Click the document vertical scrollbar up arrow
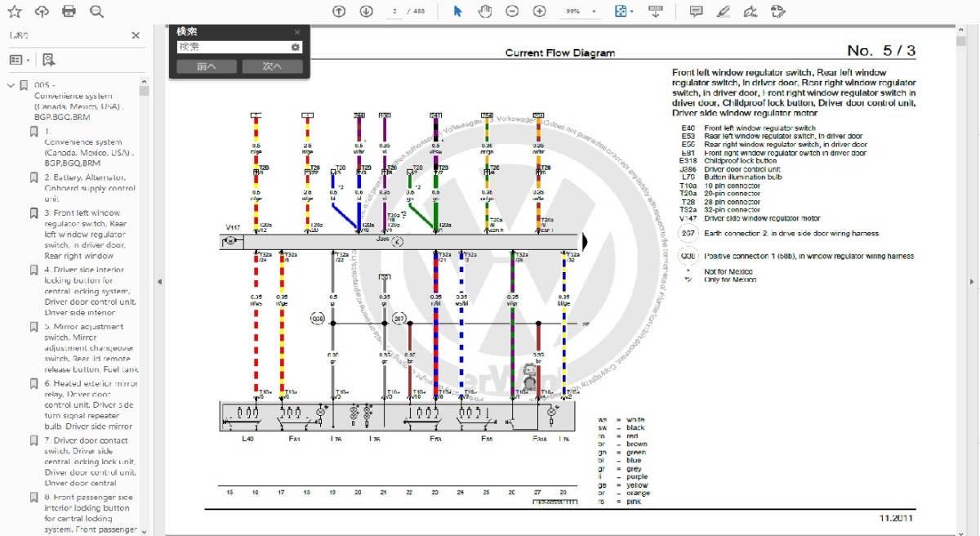Viewport: 980px width, 536px height. tap(961, 32)
